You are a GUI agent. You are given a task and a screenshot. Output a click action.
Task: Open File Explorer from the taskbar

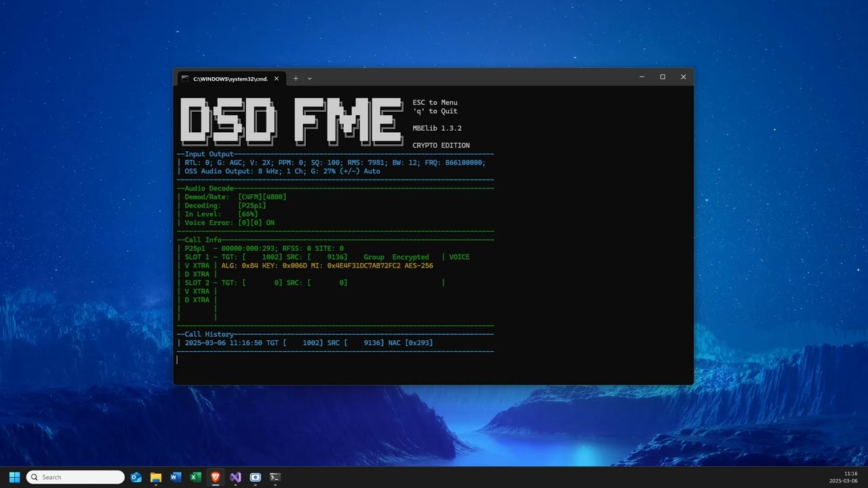[x=155, y=477]
